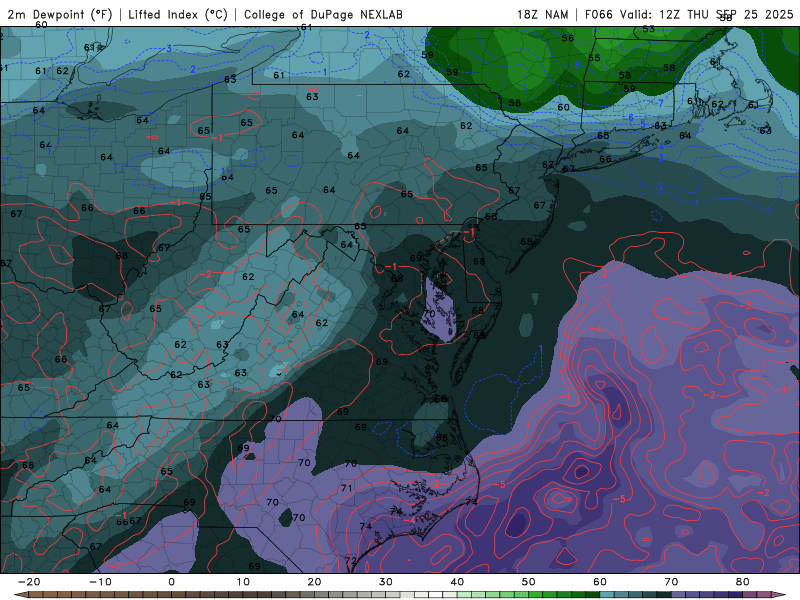Click the 10 colorbar tick label
The width and height of the screenshot is (800, 600).
[x=243, y=582]
